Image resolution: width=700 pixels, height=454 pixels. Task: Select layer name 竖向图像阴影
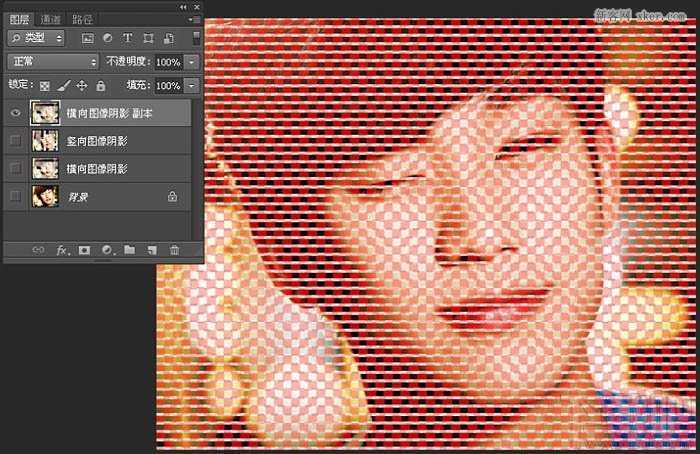97,141
